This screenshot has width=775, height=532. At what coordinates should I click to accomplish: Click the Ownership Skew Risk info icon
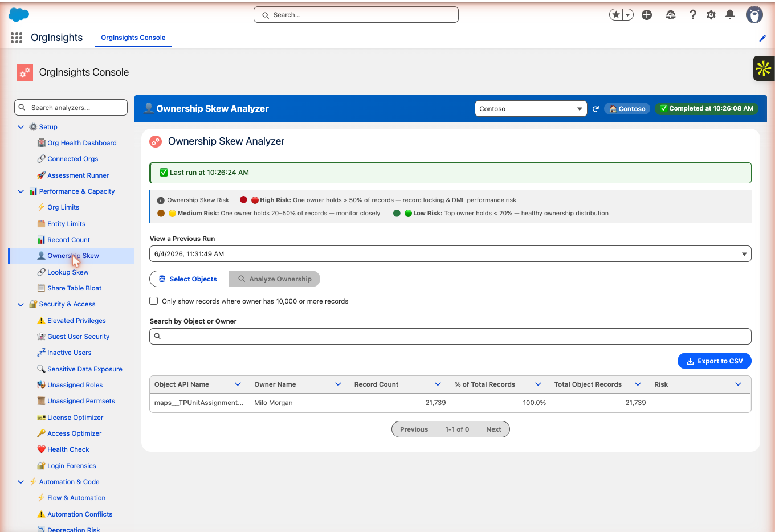(x=161, y=200)
